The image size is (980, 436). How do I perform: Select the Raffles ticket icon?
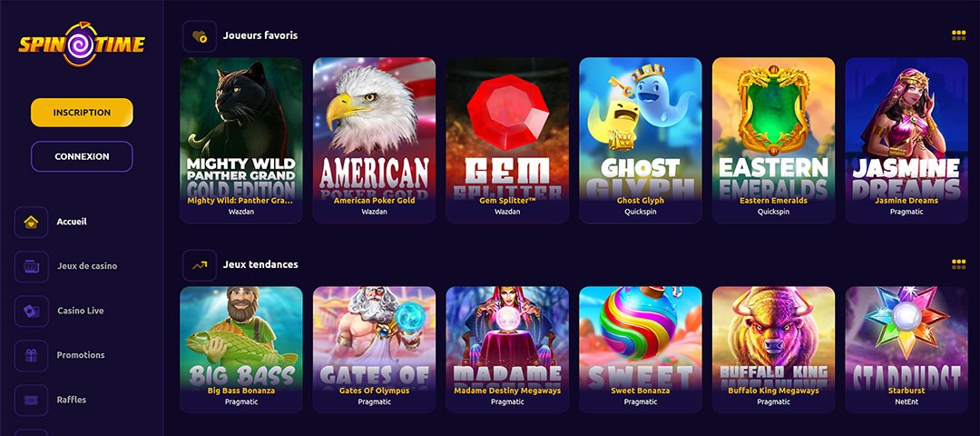31,400
